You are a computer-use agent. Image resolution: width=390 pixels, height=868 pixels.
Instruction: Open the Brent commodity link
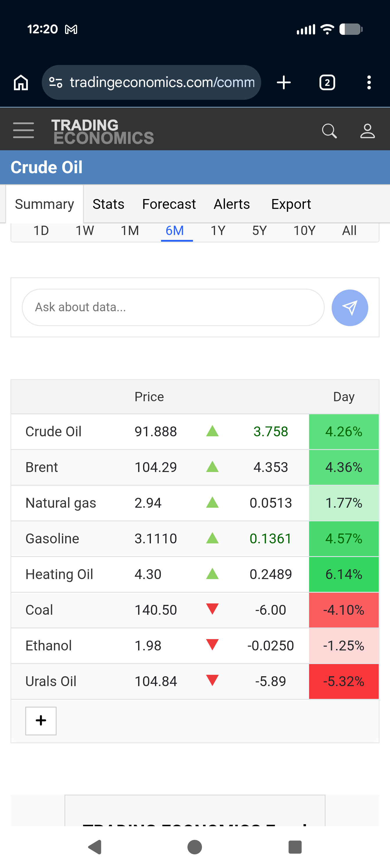tap(42, 467)
